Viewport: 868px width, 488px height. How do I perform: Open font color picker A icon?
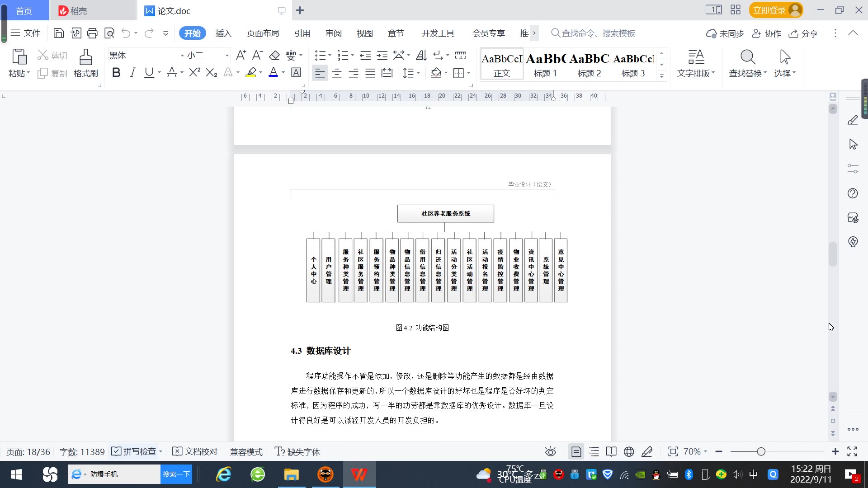(x=273, y=72)
